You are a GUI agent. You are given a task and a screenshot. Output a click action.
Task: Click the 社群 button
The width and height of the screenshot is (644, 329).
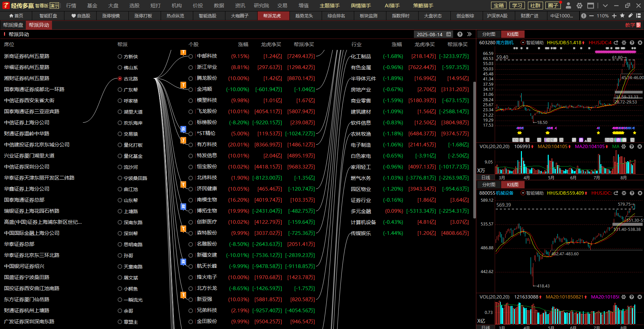[535, 5]
